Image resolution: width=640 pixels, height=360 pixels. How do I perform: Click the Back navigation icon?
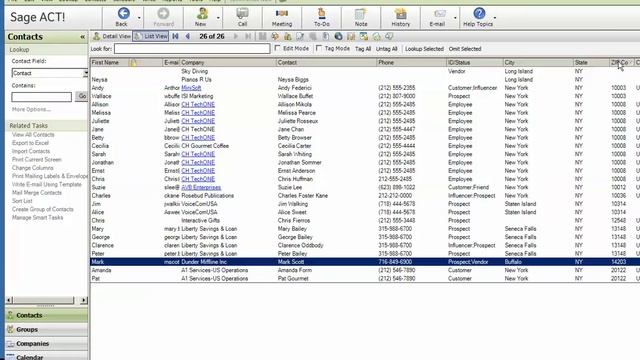(123, 14)
